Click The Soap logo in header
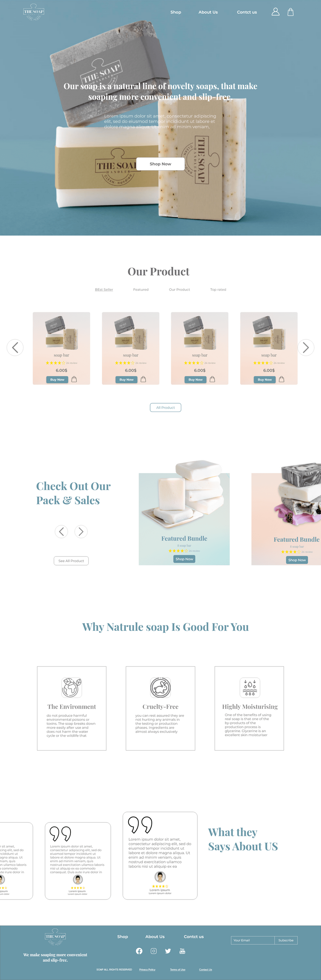 point(34,12)
